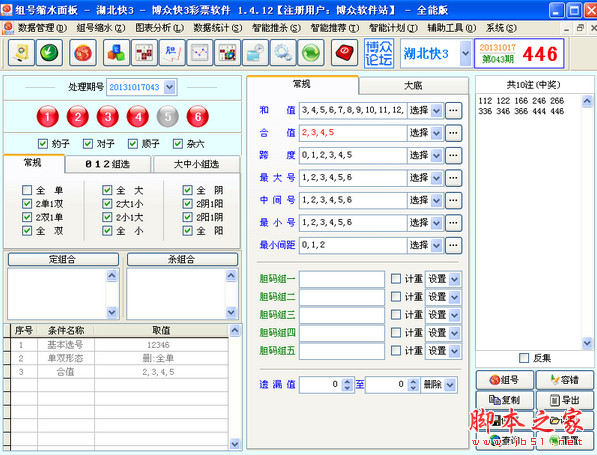Screen dimensions: 597x455
Task: Click the 定组合 button
Action: point(63,260)
